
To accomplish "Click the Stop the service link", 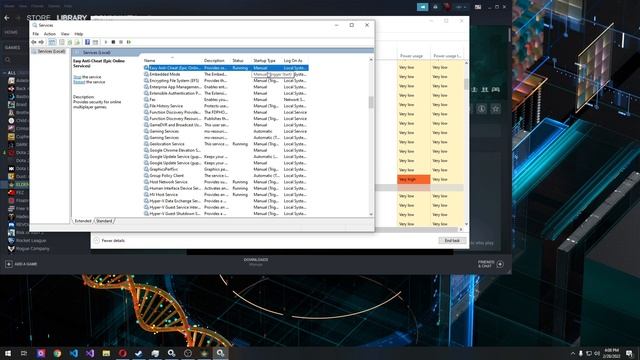I will tap(77, 77).
